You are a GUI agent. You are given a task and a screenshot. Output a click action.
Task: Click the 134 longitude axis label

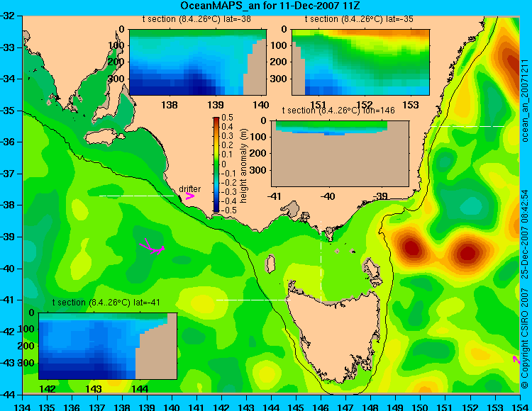click(23, 407)
